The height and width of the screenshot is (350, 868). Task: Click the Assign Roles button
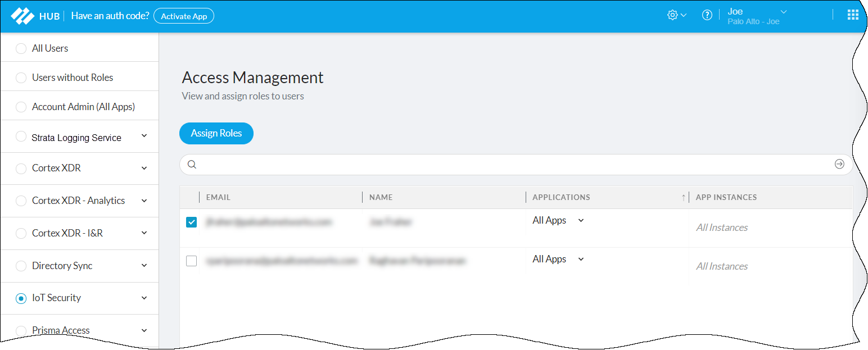click(216, 133)
